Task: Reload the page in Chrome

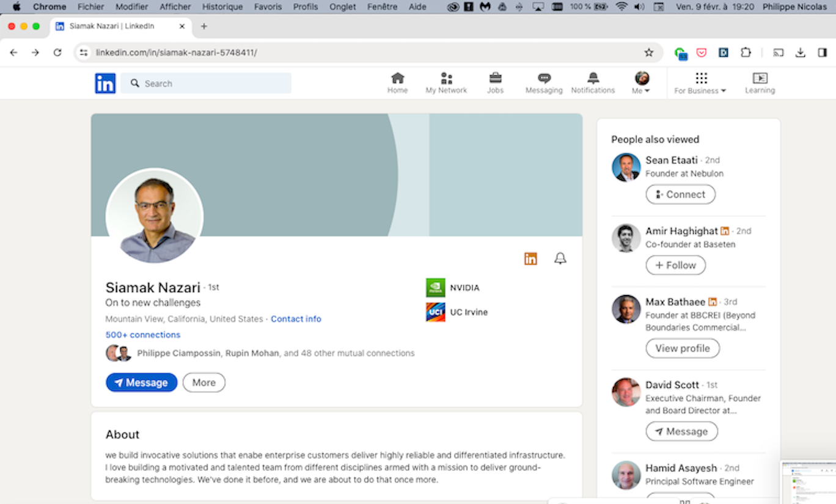Action: [x=57, y=53]
